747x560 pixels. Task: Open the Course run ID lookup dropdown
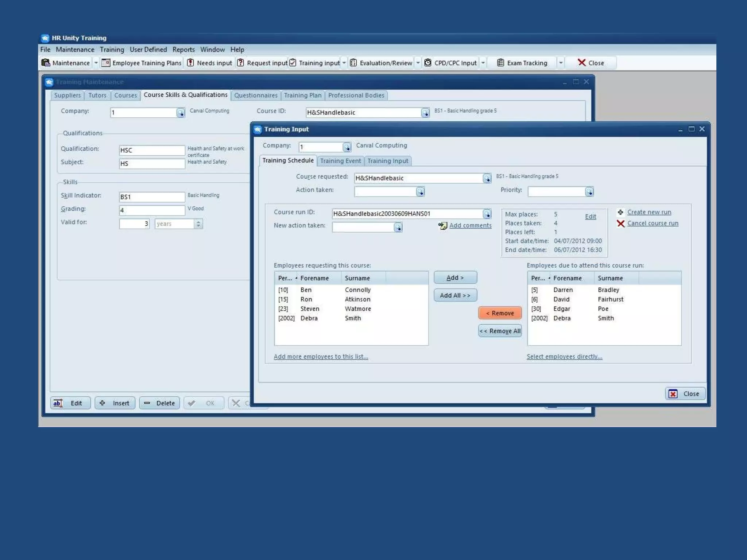487,214
